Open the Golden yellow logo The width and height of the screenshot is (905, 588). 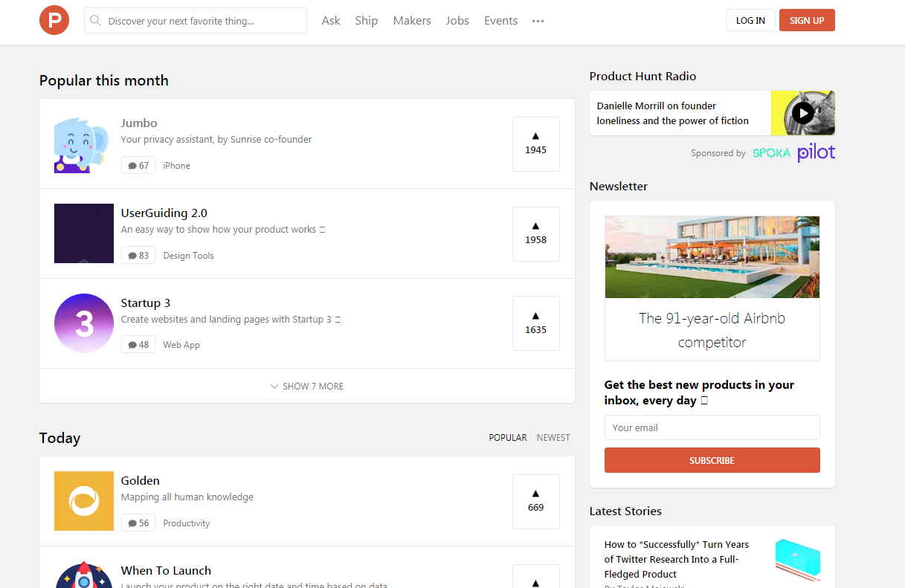84,501
